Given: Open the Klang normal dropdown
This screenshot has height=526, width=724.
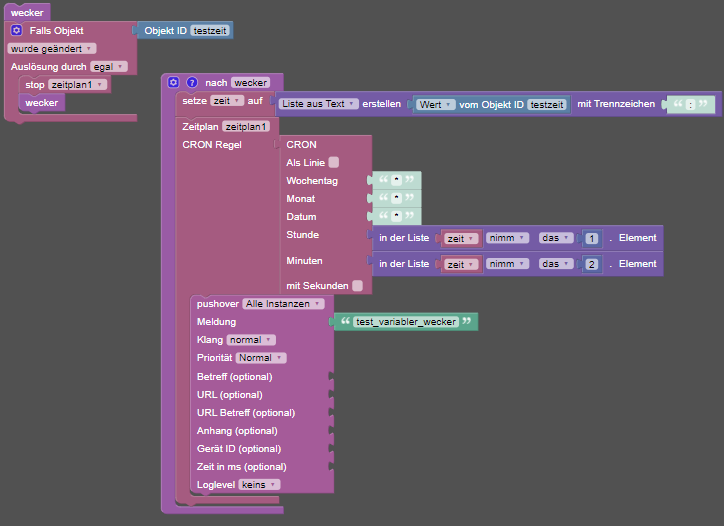Looking at the screenshot, I should [251, 339].
